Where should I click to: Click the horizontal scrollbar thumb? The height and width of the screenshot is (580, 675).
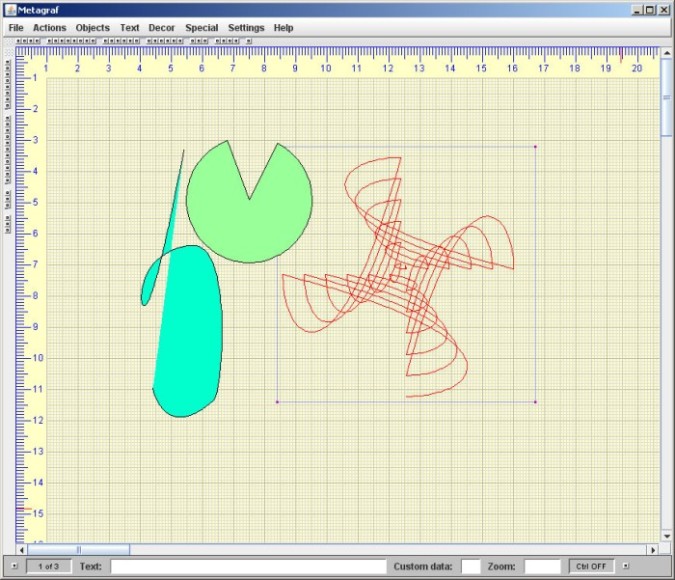point(78,549)
